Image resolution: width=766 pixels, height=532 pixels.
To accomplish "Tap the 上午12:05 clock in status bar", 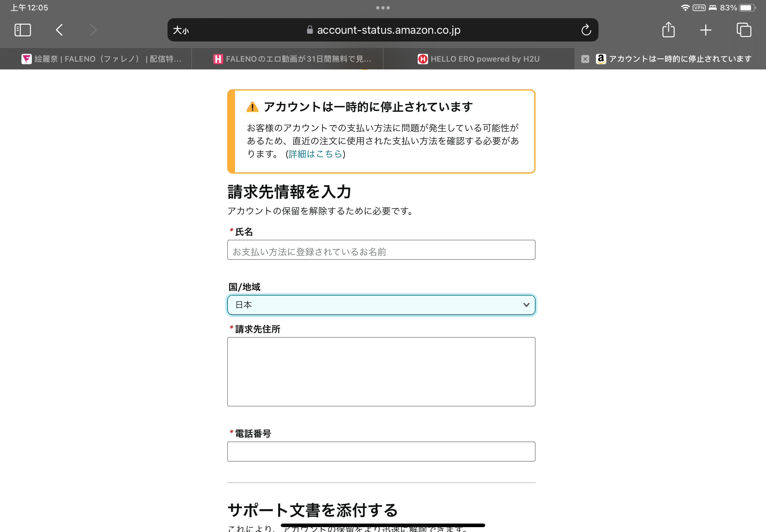I will (29, 8).
